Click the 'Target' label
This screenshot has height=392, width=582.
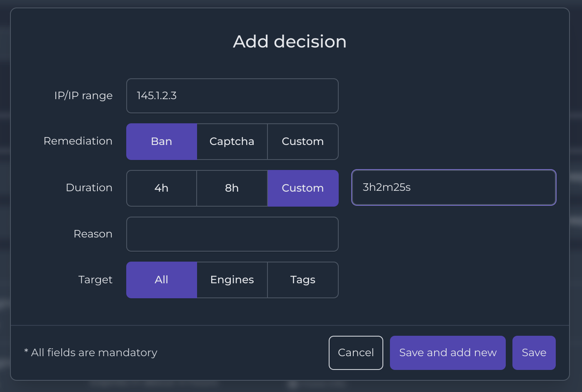tap(95, 280)
